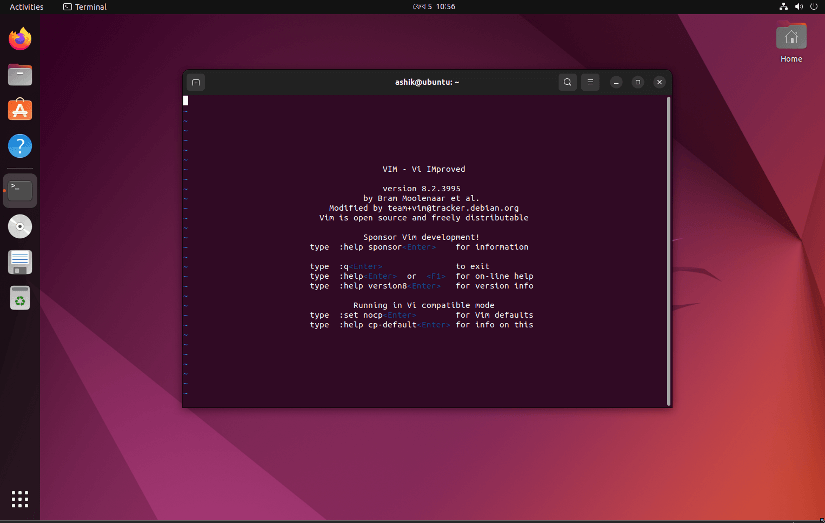Open the Trash from the dock
This screenshot has width=825, height=523.
(20, 298)
